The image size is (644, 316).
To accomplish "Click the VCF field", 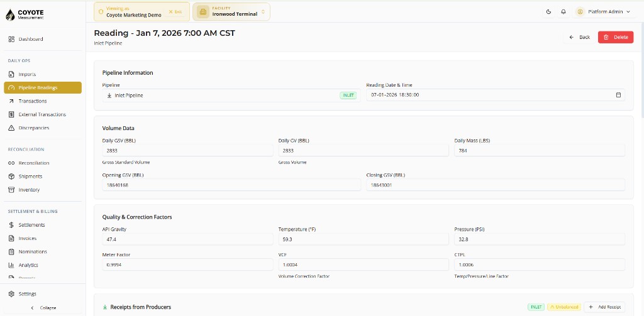I will point(364,264).
